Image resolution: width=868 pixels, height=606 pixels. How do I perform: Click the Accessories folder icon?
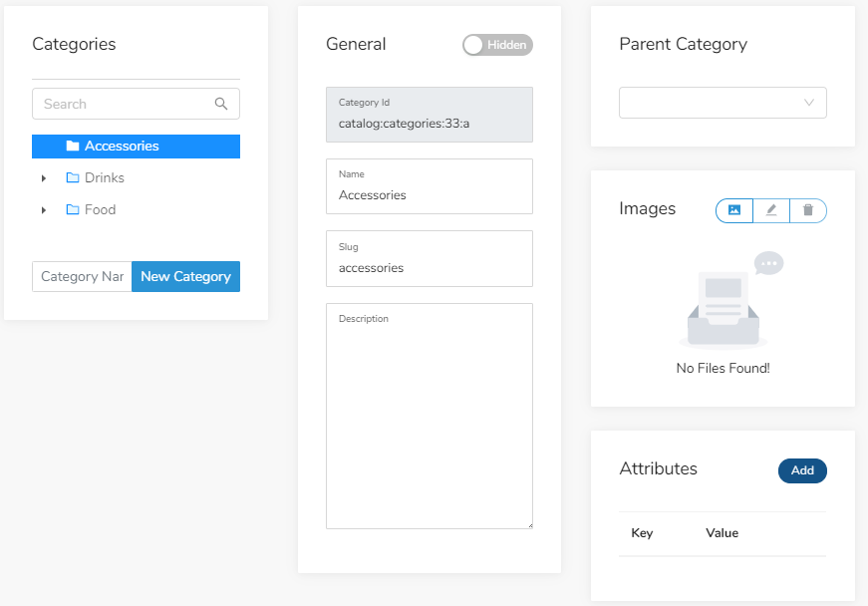pyautogui.click(x=73, y=146)
